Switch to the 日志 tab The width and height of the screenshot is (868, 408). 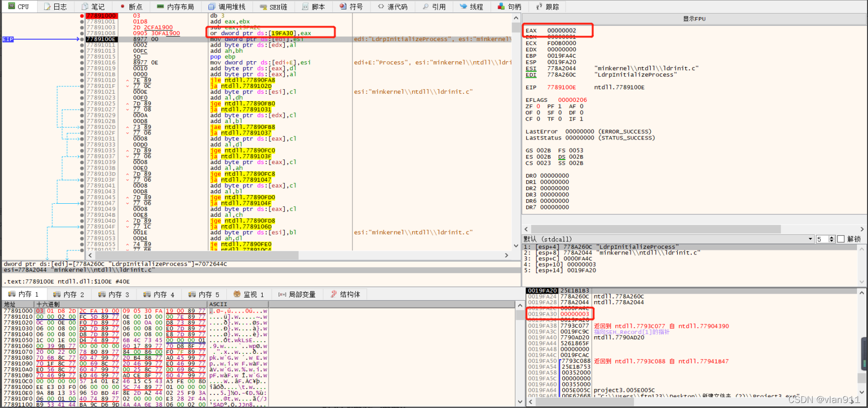click(x=55, y=7)
